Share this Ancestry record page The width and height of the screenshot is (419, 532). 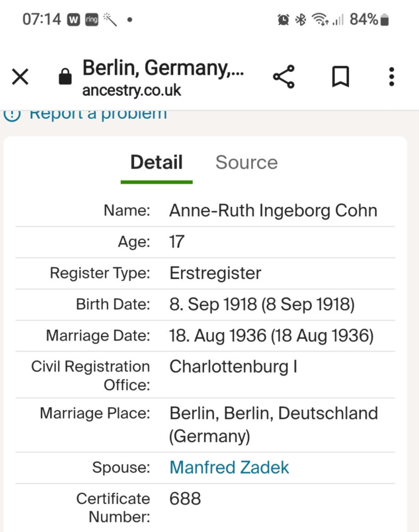(284, 76)
